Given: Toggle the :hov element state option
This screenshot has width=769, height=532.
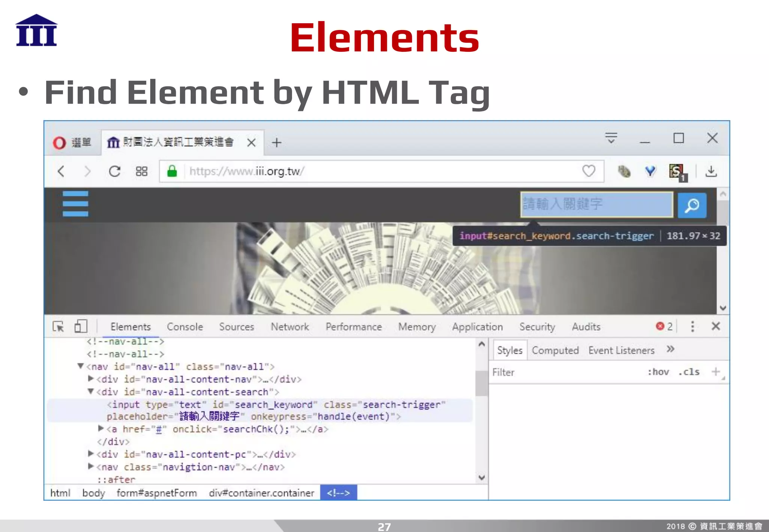Looking at the screenshot, I should (658, 372).
